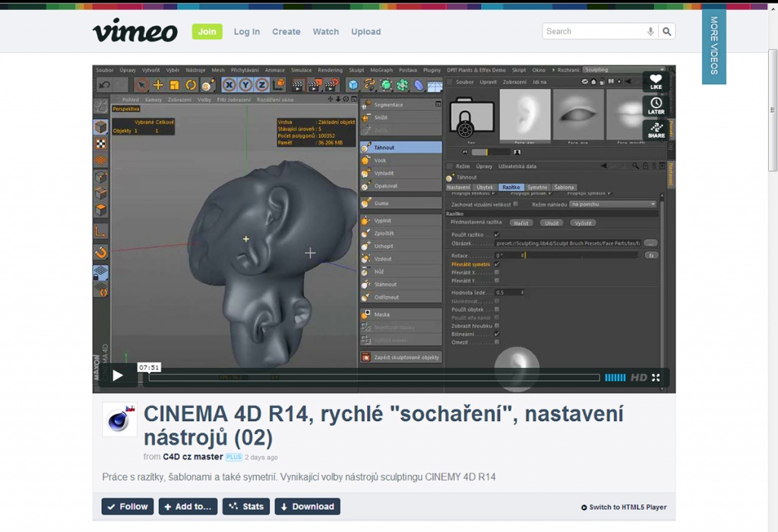Open the Share overlay on the video

(656, 130)
